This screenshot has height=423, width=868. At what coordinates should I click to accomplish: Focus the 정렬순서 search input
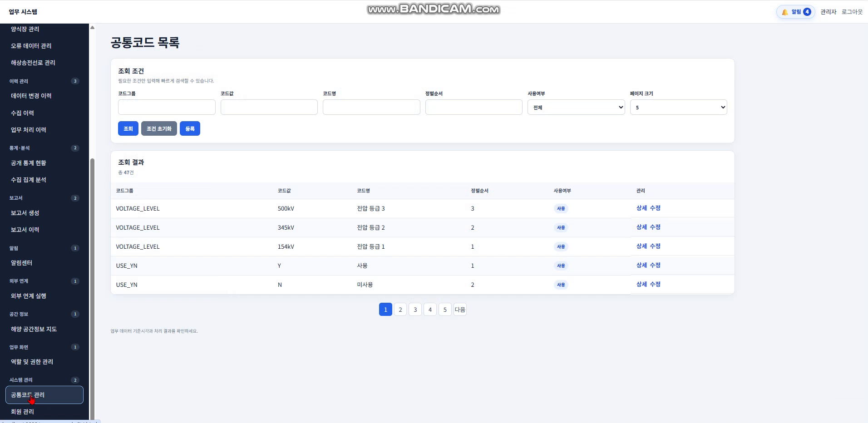pyautogui.click(x=474, y=107)
